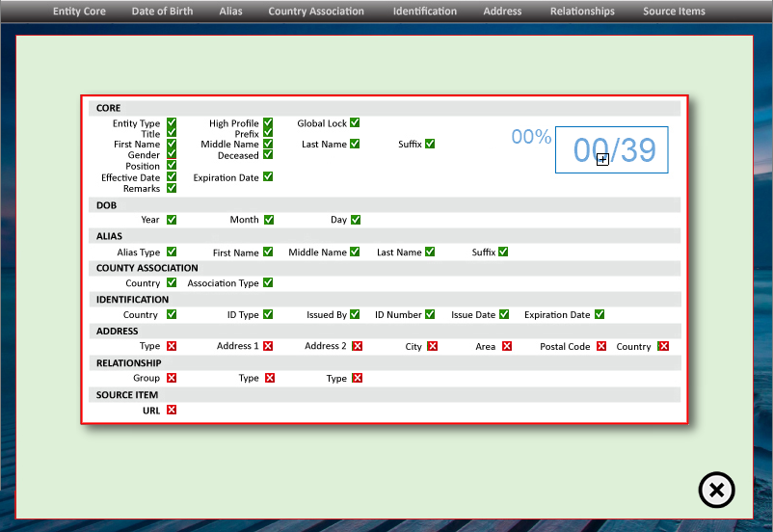Toggle High Profile checkmark
Viewport: 773px width, 532px height.
(268, 122)
